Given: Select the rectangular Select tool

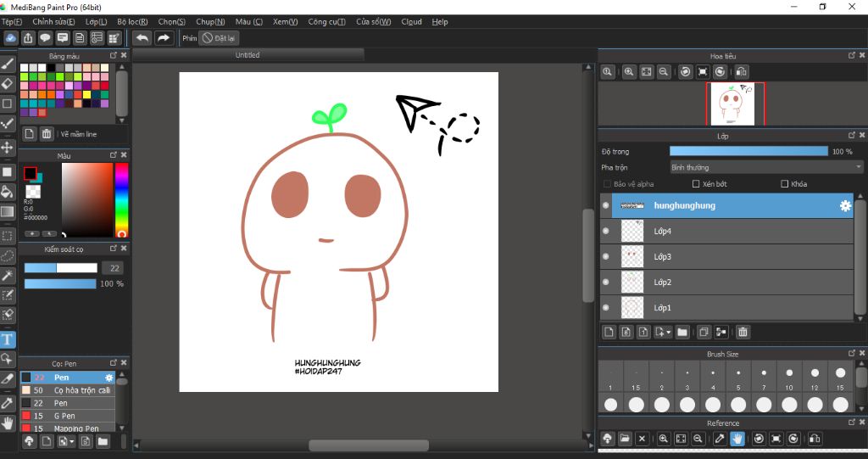Looking at the screenshot, I should (x=7, y=236).
